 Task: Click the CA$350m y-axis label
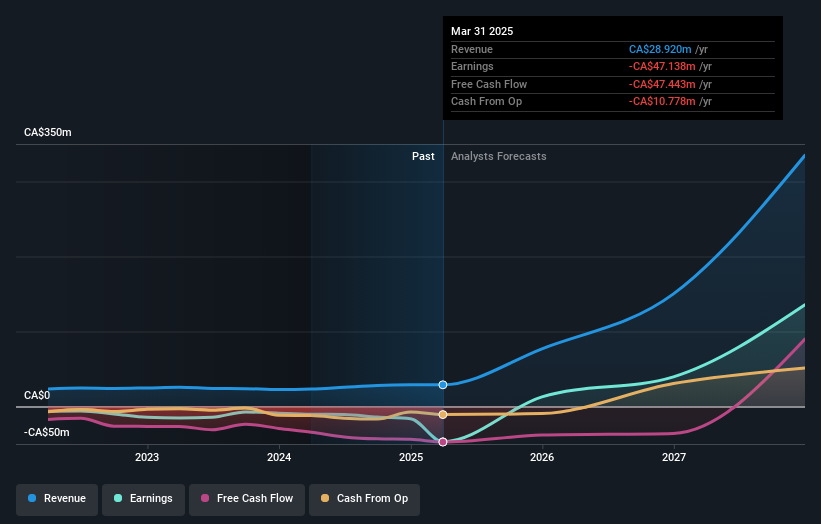pyautogui.click(x=48, y=132)
